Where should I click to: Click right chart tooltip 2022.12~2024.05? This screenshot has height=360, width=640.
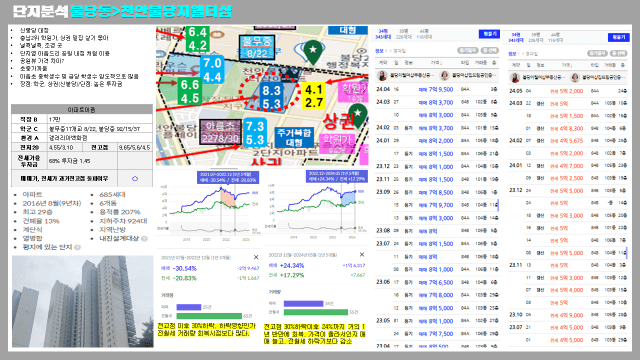(337, 176)
